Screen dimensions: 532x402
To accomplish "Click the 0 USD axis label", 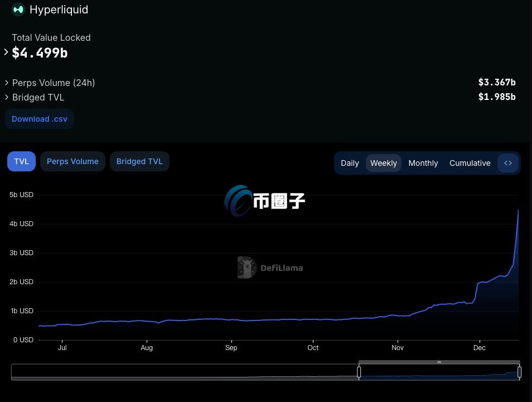I will coord(23,340).
